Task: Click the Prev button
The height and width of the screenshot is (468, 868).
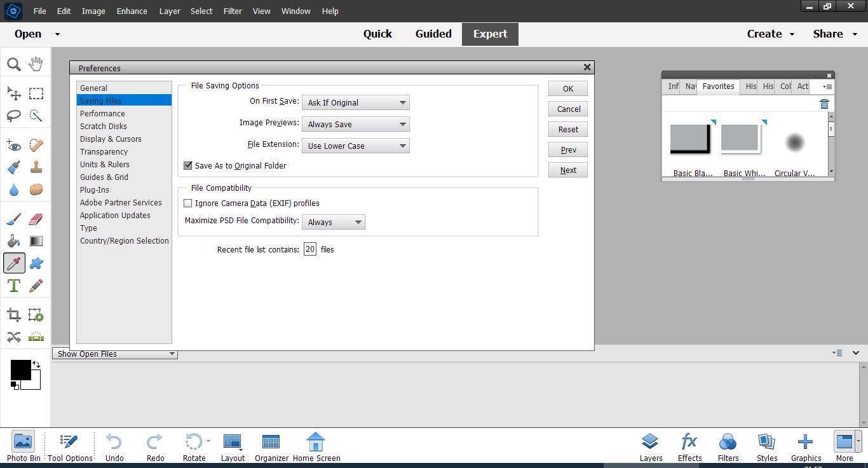Action: click(x=568, y=149)
